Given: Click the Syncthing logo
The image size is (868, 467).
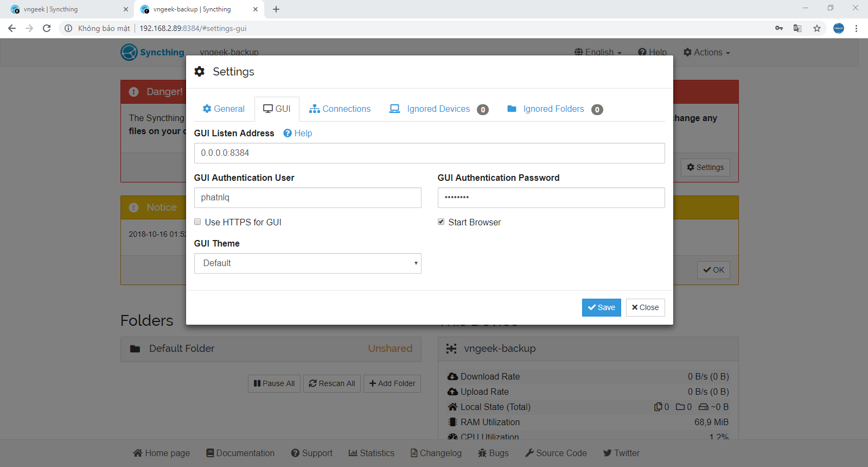Looking at the screenshot, I should point(152,52).
